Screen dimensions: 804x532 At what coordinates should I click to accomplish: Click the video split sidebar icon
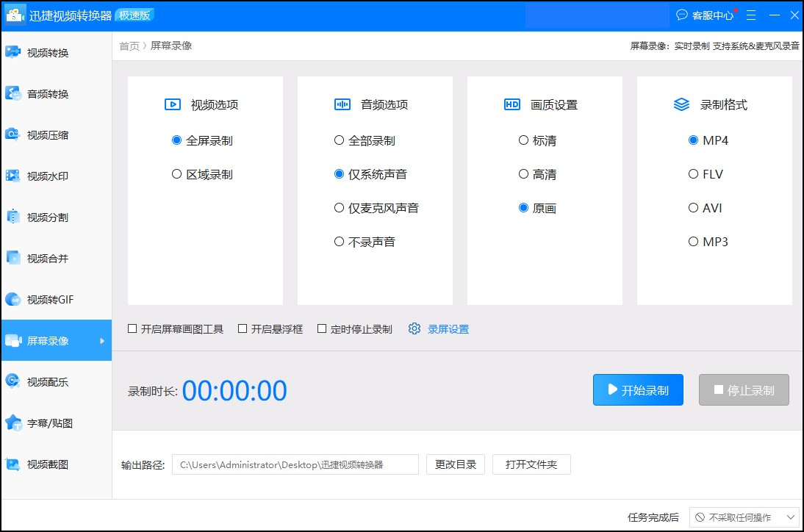[12, 217]
